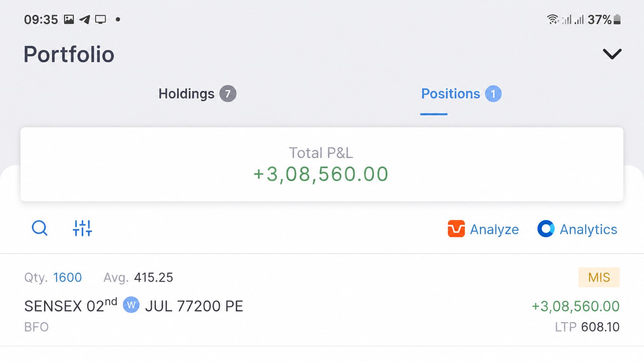Screen dimensions: 644x362
Task: Tap the image notification icon
Action: pos(69,19)
